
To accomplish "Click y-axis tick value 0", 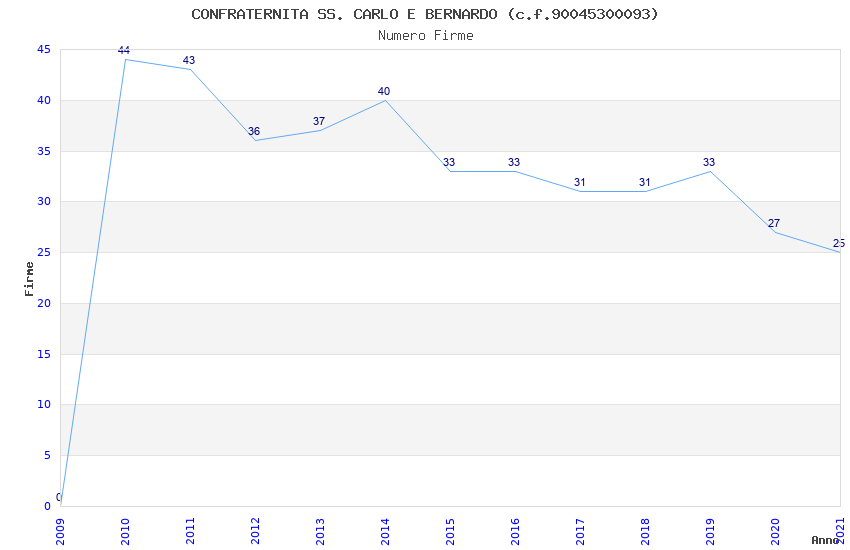I will click(x=48, y=507).
